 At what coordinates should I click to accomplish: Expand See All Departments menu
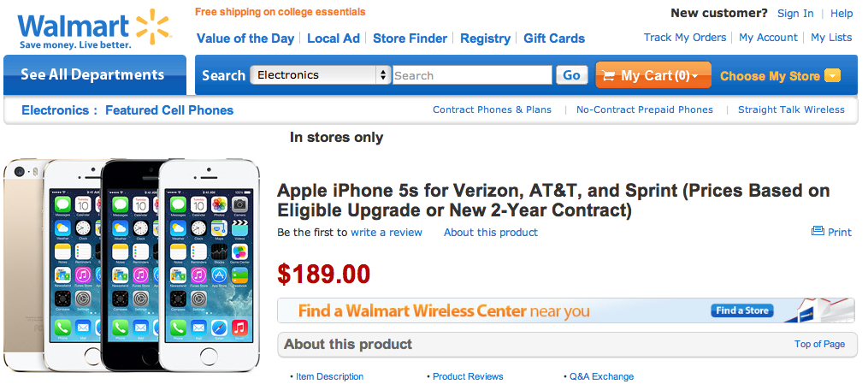click(92, 75)
